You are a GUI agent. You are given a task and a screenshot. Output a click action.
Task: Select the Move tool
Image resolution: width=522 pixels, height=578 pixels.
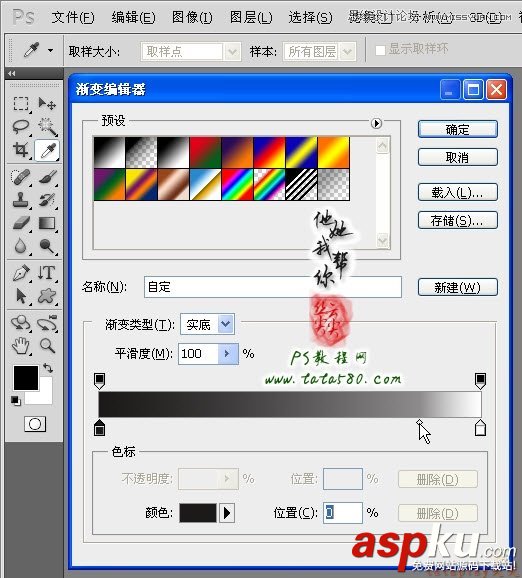coord(47,104)
